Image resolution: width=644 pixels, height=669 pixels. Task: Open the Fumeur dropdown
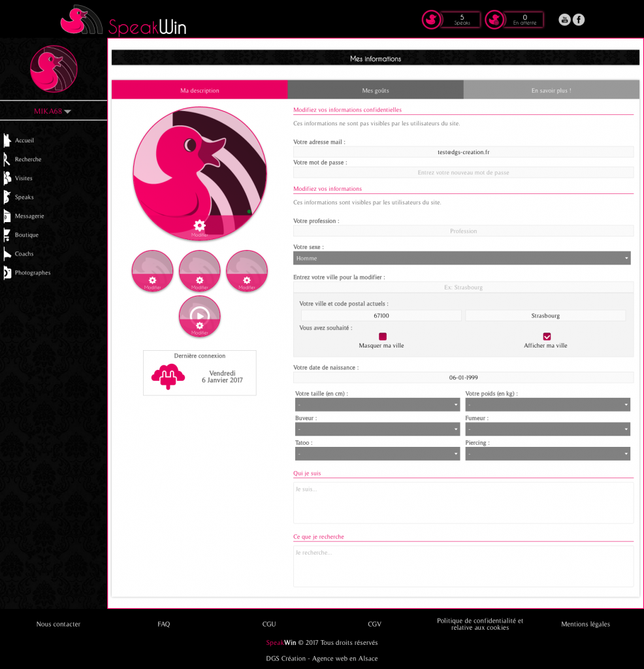click(x=547, y=430)
